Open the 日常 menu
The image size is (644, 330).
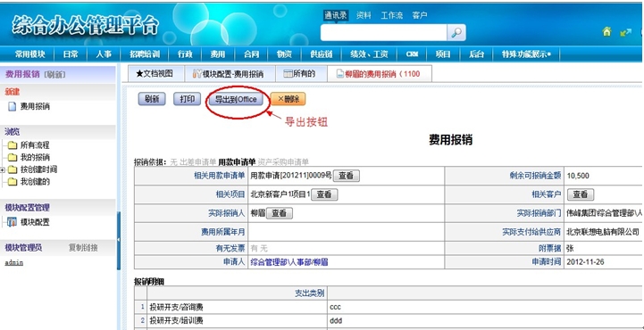coord(71,54)
